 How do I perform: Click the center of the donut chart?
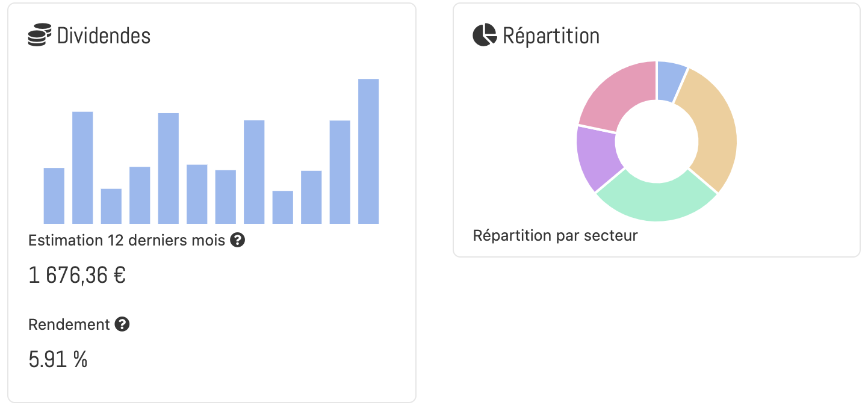pyautogui.click(x=656, y=141)
